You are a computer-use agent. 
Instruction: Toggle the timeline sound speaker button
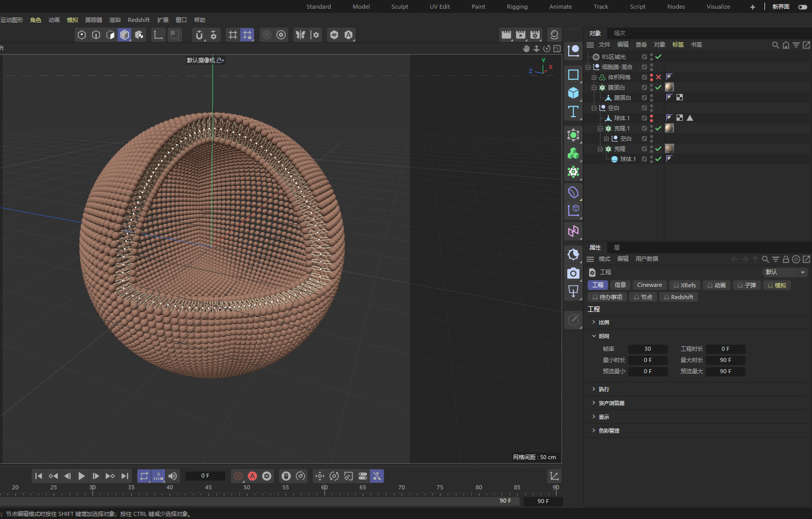pyautogui.click(x=173, y=476)
